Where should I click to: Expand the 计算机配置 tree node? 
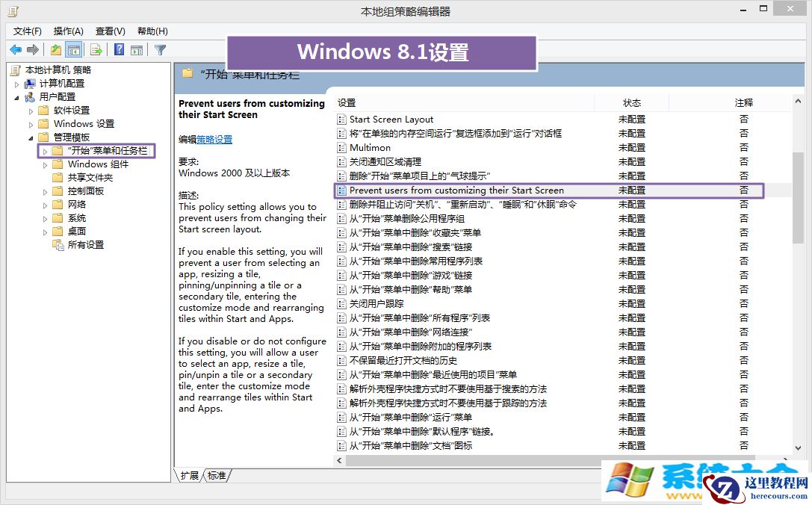16,83
